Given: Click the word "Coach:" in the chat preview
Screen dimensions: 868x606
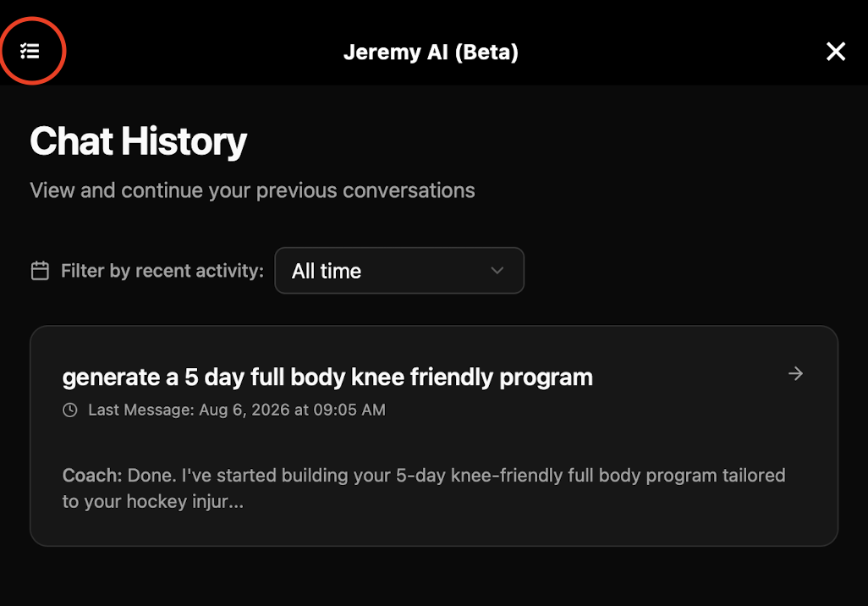Looking at the screenshot, I should (x=92, y=476).
